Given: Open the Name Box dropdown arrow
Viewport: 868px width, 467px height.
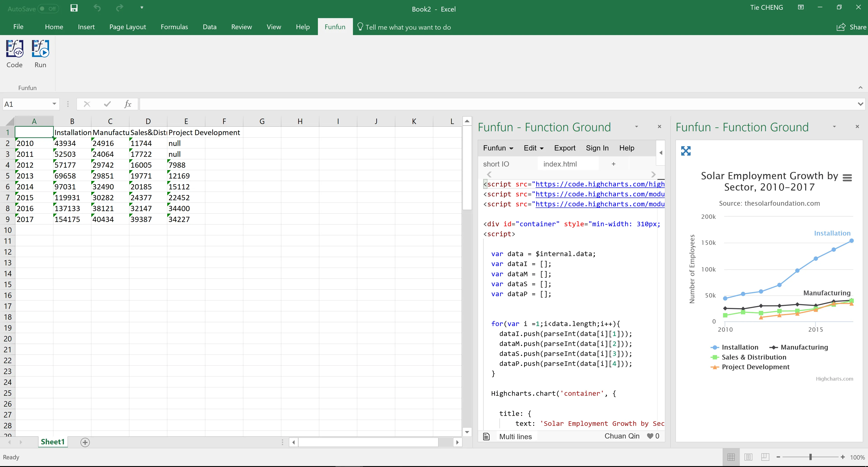Looking at the screenshot, I should click(54, 104).
